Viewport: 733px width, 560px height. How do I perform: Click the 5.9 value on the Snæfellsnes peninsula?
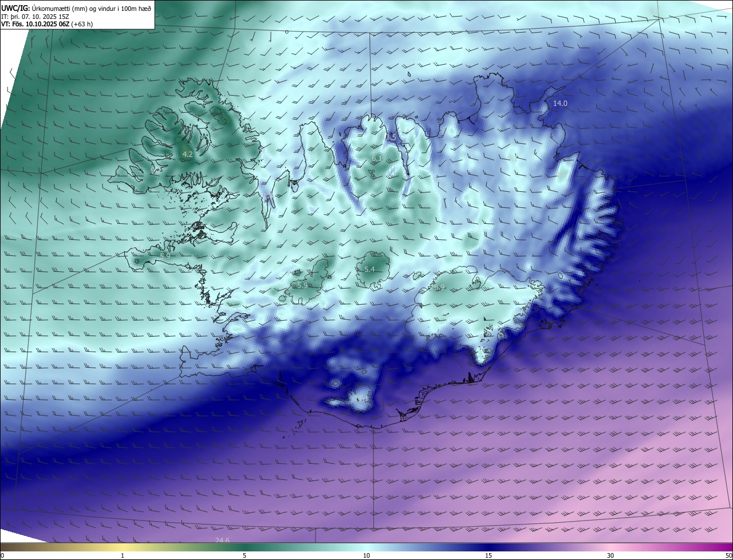tap(164, 256)
